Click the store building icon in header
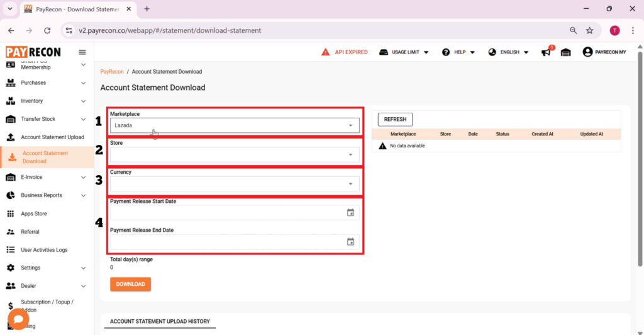The height and width of the screenshot is (335, 644). coord(565,52)
